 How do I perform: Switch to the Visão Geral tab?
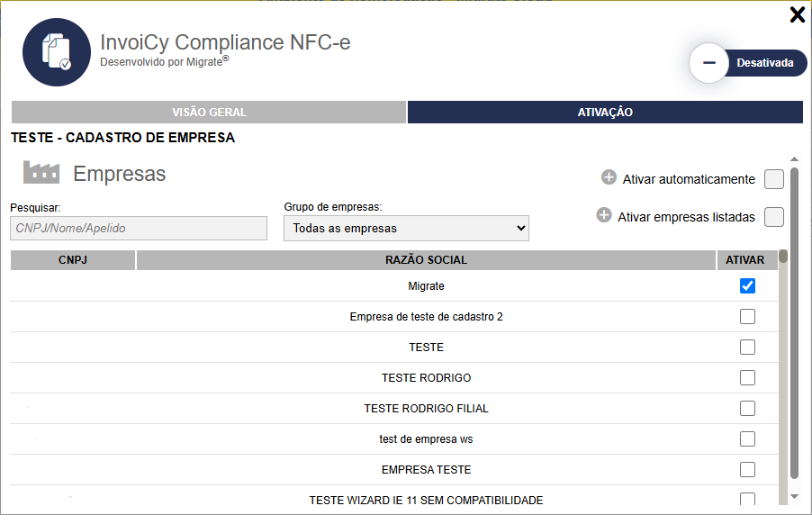209,113
